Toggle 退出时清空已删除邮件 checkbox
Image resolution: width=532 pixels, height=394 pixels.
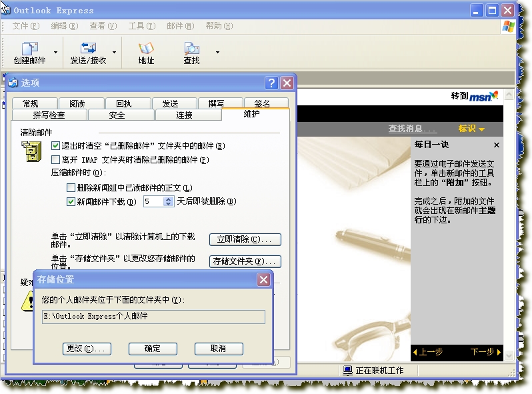[x=55, y=146]
